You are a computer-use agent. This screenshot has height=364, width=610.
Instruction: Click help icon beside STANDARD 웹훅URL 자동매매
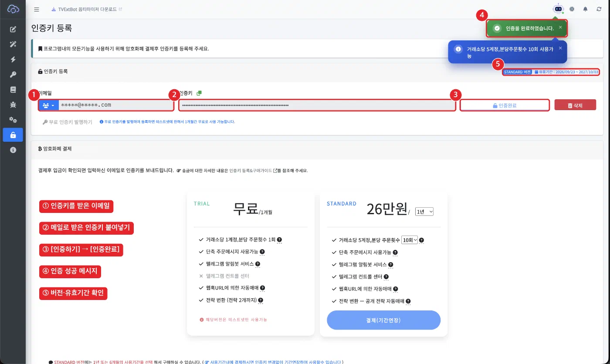pos(395,289)
